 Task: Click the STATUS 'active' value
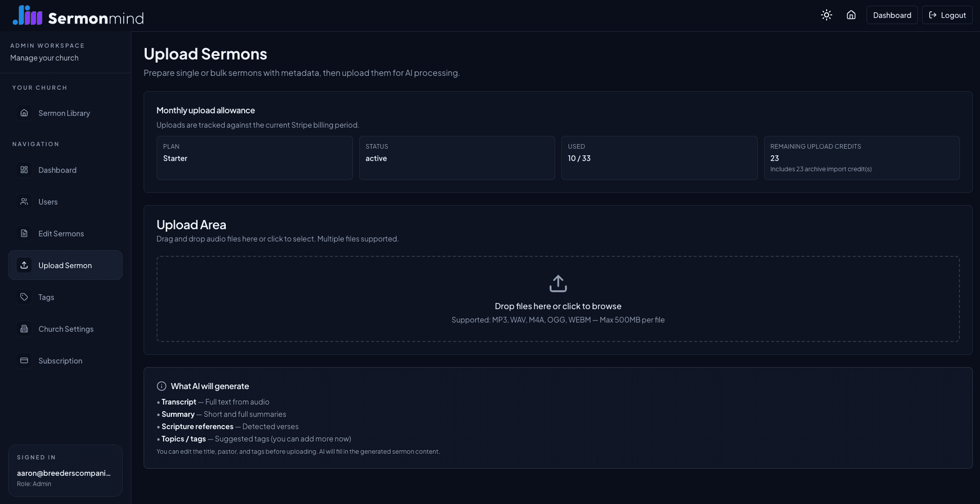[376, 158]
